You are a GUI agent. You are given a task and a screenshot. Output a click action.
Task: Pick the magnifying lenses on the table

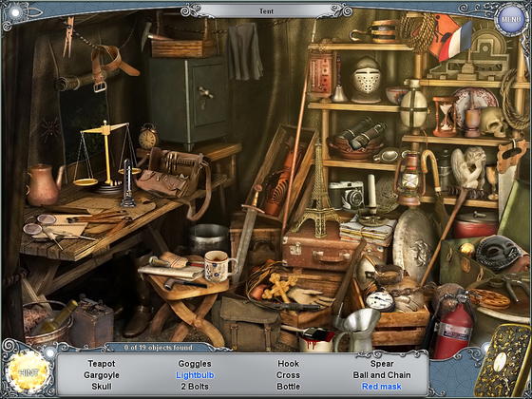tap(39, 225)
